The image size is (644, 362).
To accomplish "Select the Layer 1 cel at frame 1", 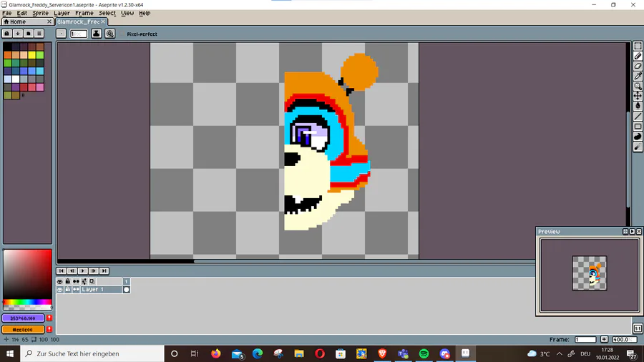I will tap(127, 290).
